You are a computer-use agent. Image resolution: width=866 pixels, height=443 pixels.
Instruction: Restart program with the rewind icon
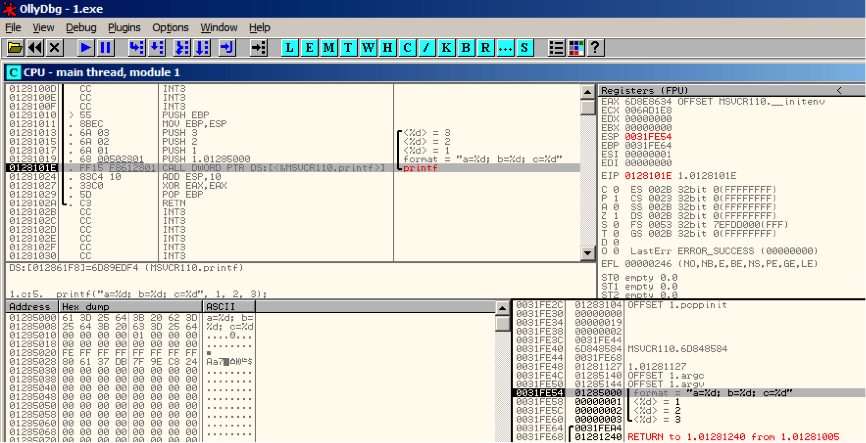[x=35, y=48]
